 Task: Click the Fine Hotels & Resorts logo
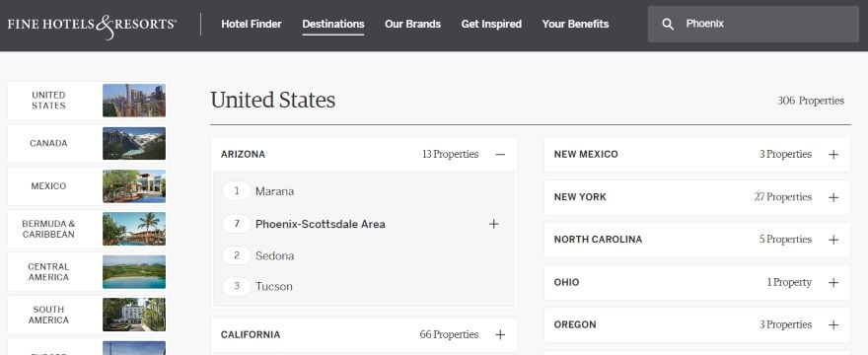pyautogui.click(x=92, y=26)
